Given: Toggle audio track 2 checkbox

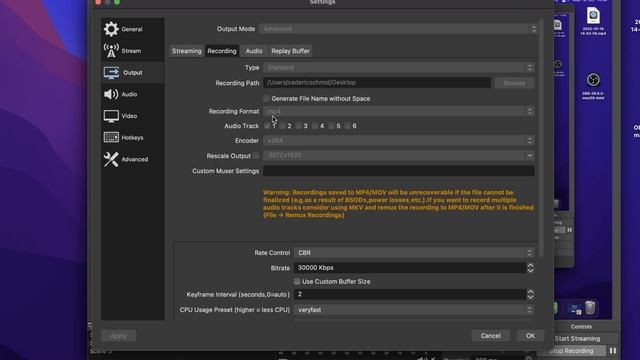Looking at the screenshot, I should pos(282,126).
